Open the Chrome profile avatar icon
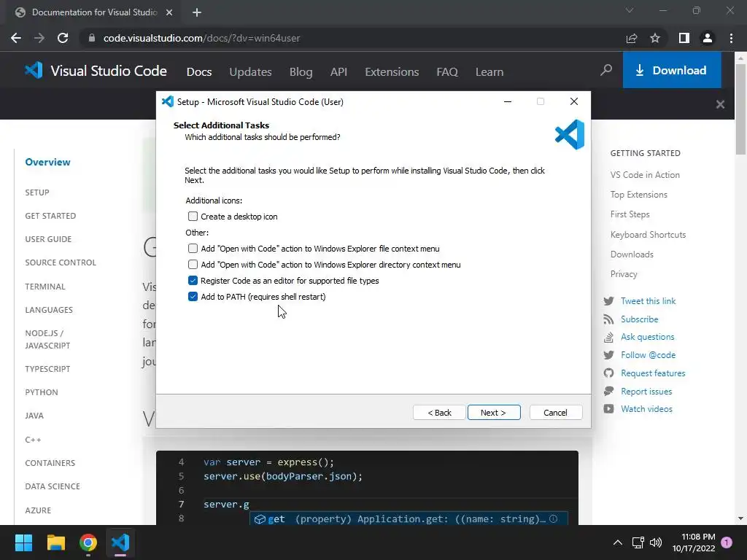747x560 pixels. [x=708, y=38]
